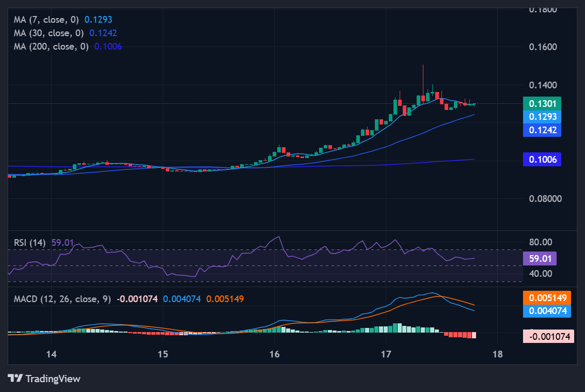Click the 0.1006 MA 200 price tag
585x392 pixels.
pyautogui.click(x=542, y=159)
